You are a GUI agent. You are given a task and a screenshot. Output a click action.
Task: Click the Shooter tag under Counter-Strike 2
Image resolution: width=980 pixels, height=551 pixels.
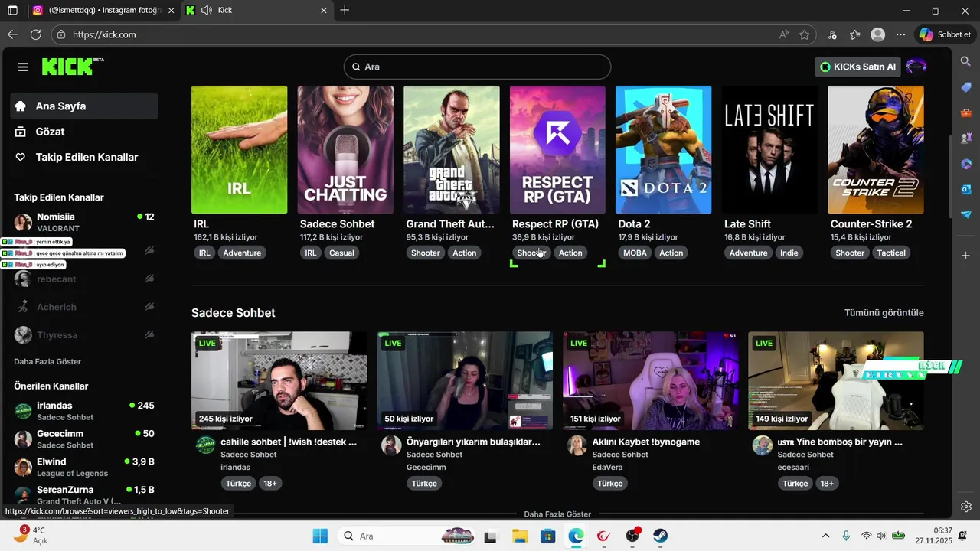(849, 253)
